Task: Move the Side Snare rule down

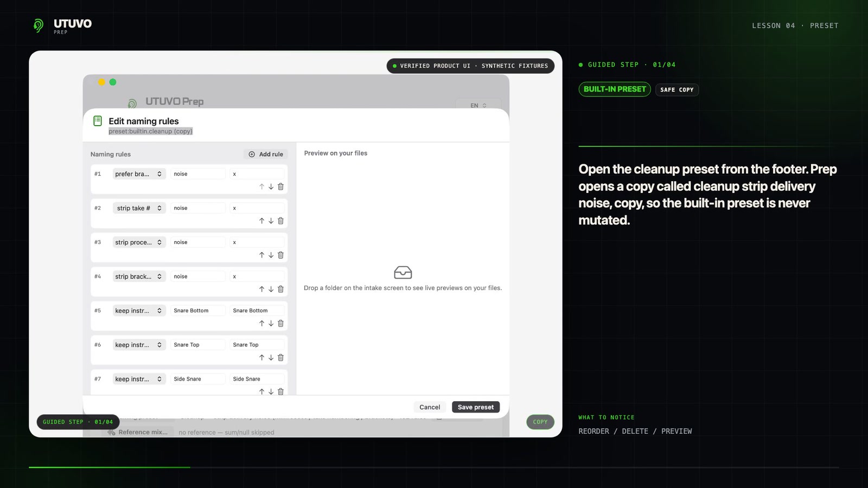Action: (x=271, y=391)
